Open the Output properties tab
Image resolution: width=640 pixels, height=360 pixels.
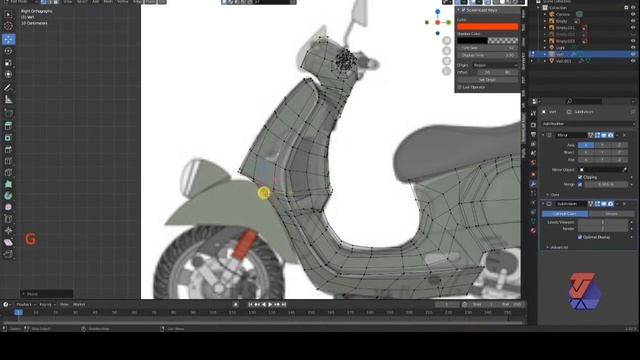(x=533, y=134)
